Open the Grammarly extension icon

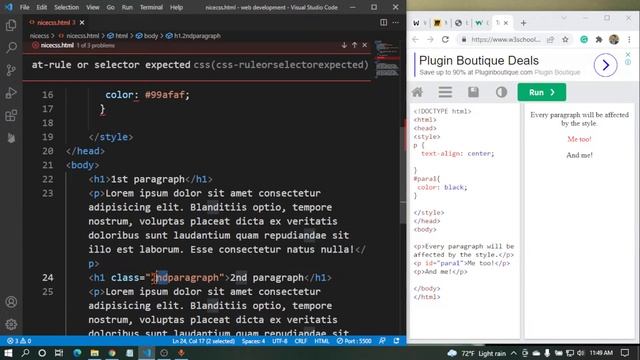click(584, 40)
